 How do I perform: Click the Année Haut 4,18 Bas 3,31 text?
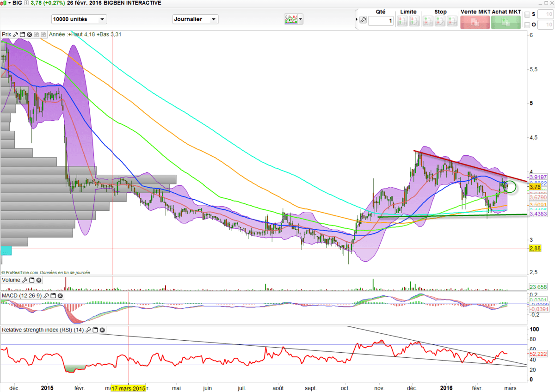click(85, 34)
